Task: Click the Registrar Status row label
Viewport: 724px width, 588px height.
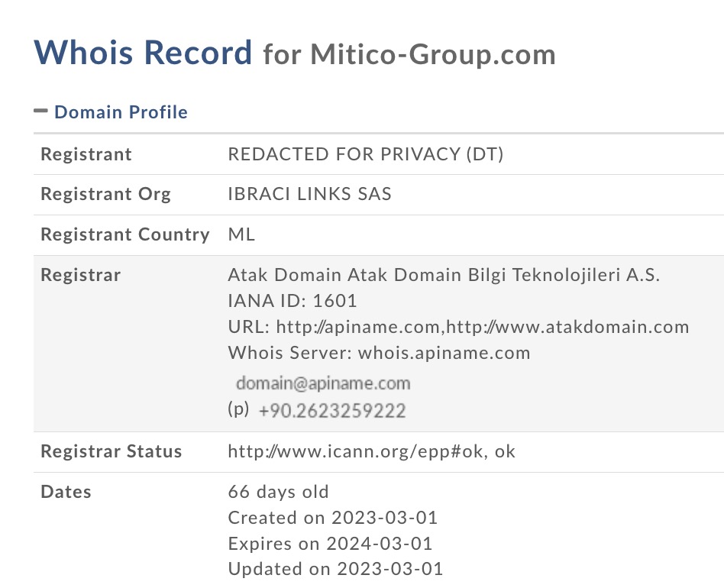Action: (112, 451)
